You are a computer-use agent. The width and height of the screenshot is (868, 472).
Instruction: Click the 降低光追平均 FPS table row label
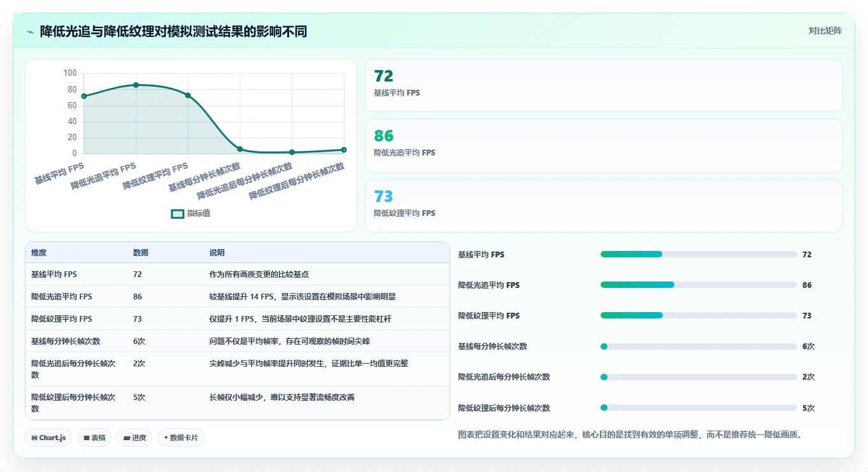(x=62, y=297)
